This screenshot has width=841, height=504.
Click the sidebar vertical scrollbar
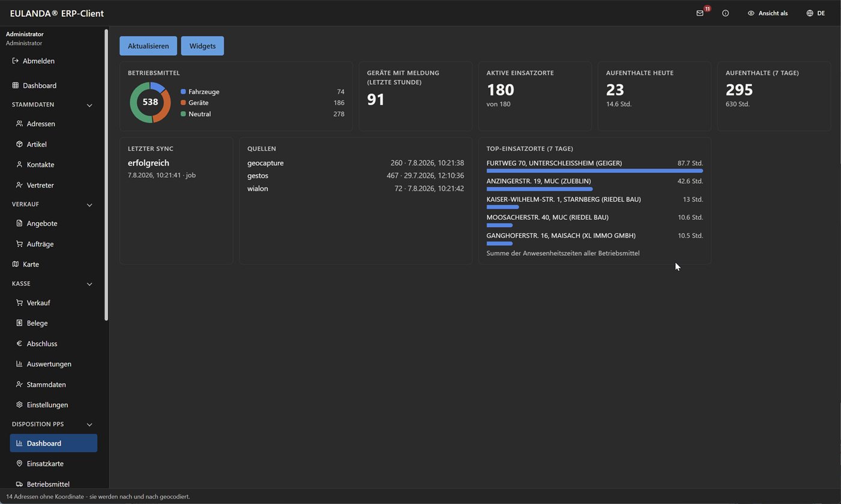106,174
